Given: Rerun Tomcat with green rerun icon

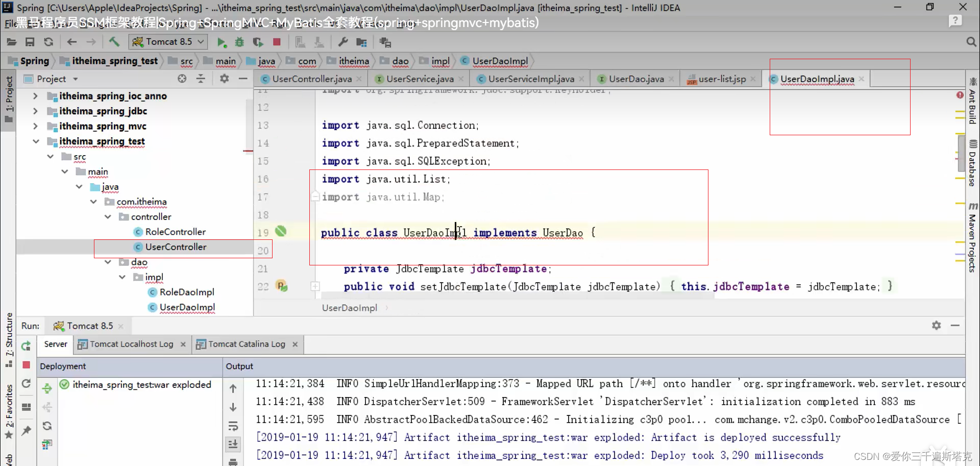Looking at the screenshot, I should pyautogui.click(x=26, y=347).
